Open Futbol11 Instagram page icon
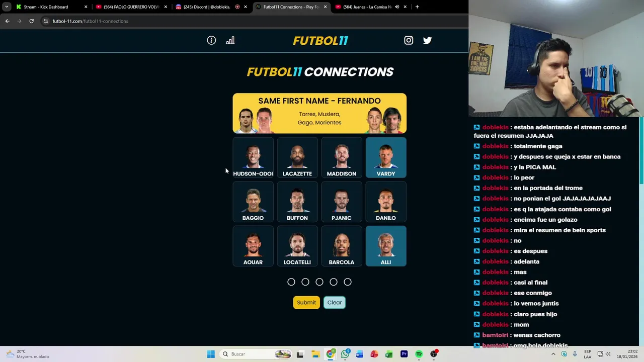The image size is (644, 362). (409, 41)
